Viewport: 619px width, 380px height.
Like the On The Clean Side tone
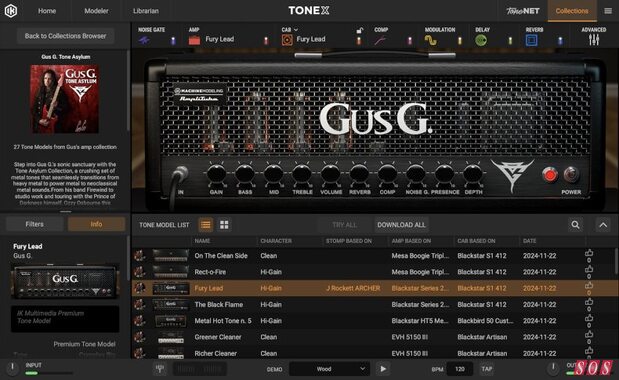[x=589, y=253]
